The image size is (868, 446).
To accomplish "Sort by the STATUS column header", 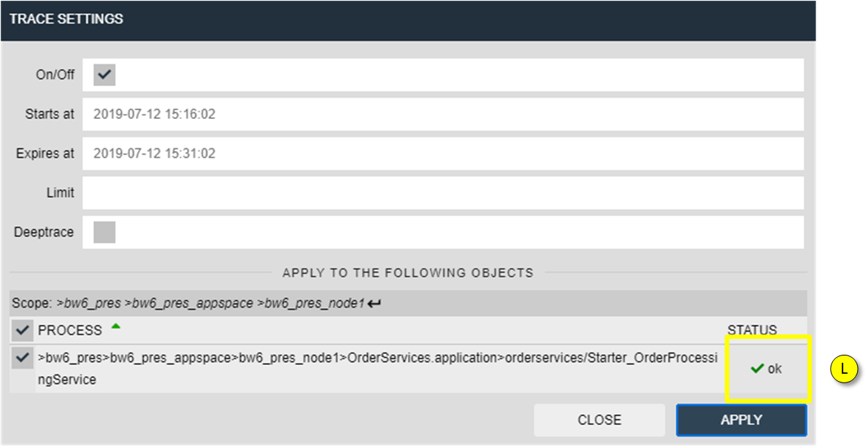I will coord(752,330).
